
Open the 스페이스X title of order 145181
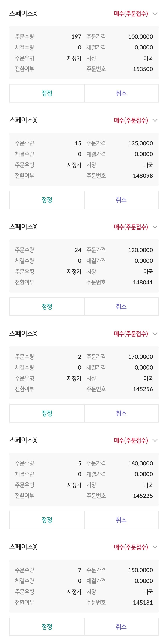click(23, 547)
